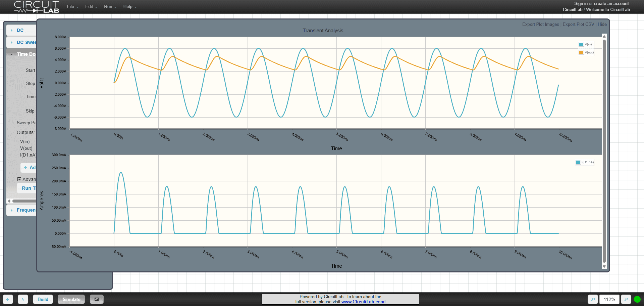Click the Add output expression button
This screenshot has height=306, width=644.
[29, 168]
